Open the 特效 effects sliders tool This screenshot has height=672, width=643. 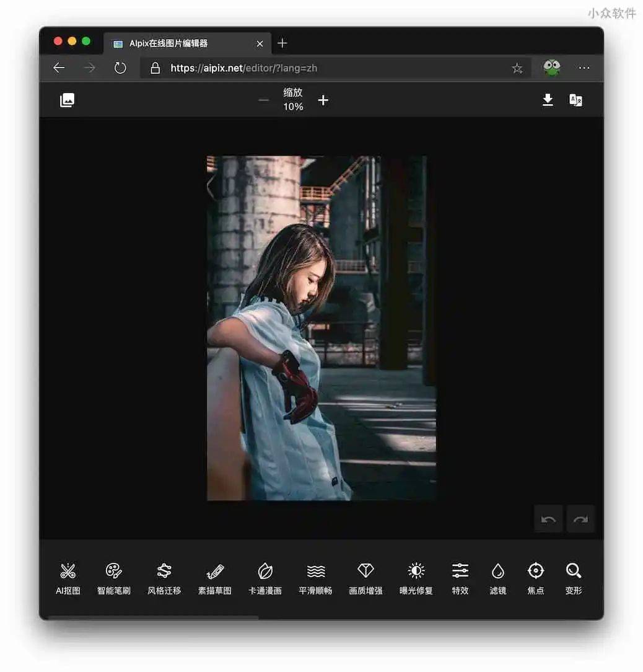click(460, 578)
